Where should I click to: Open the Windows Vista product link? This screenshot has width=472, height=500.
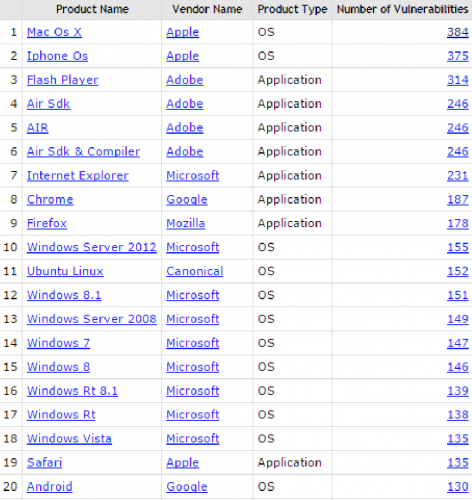point(69,439)
